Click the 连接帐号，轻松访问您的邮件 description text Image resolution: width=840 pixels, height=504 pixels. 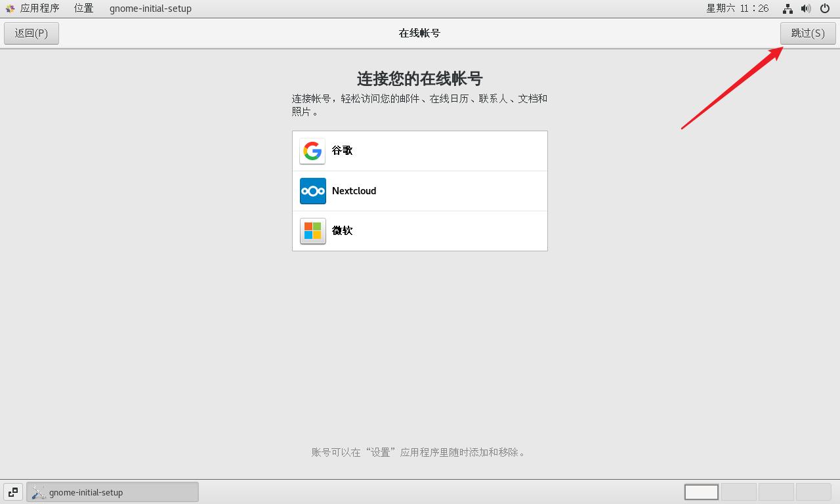(x=420, y=105)
